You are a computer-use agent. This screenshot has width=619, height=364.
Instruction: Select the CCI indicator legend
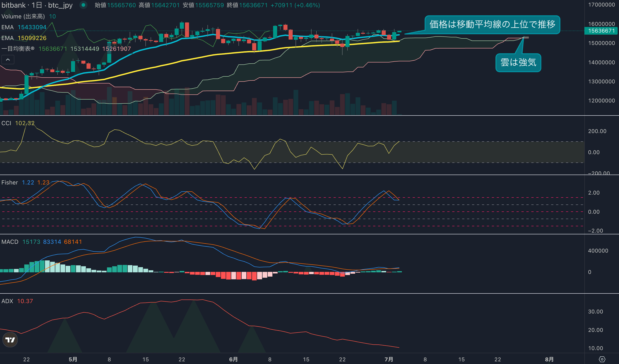point(6,123)
